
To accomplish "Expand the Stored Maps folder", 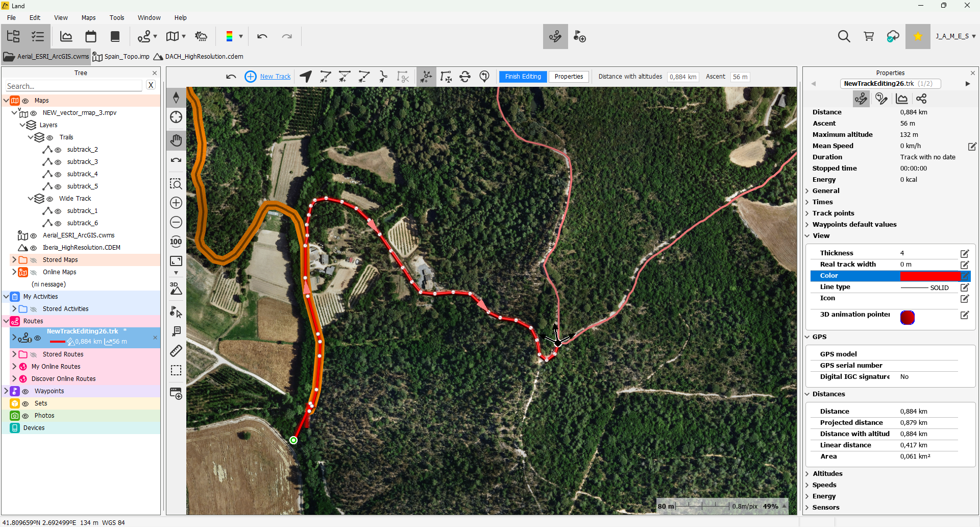I will tap(14, 260).
